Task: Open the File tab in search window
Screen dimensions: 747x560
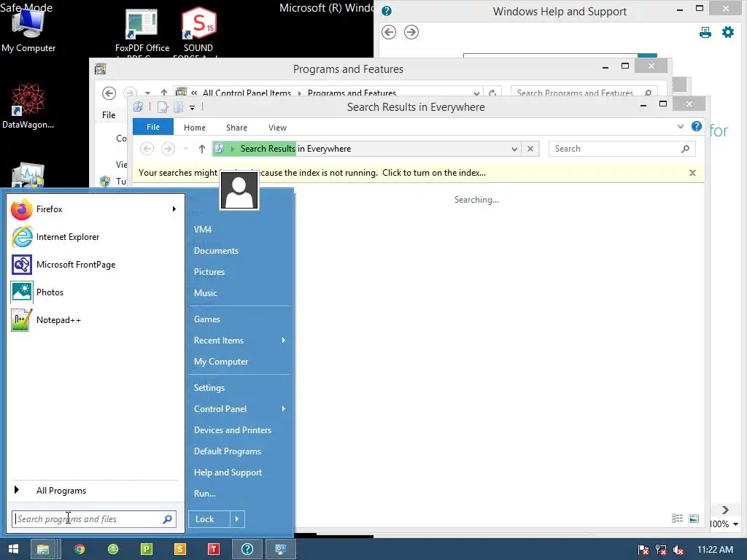Action: (153, 127)
